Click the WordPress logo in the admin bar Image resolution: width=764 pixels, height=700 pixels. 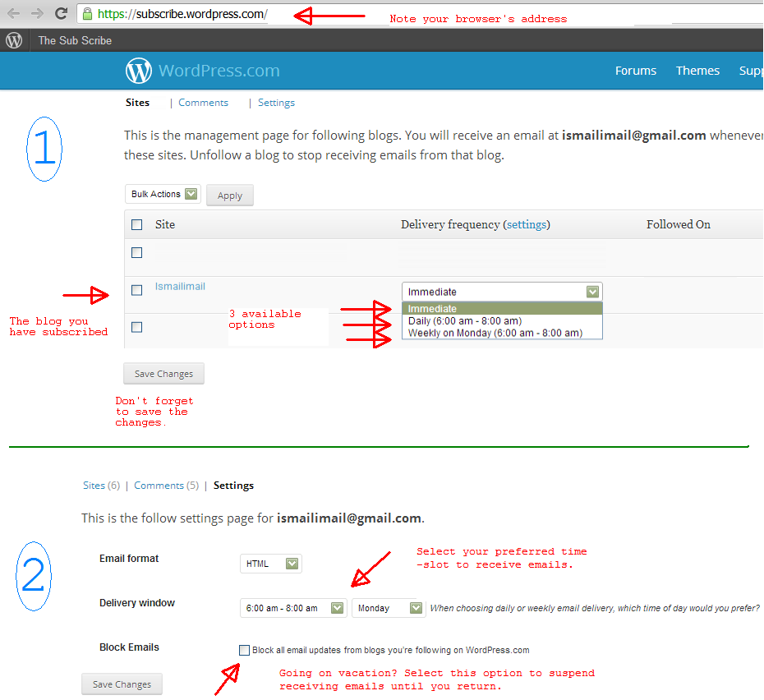tap(14, 40)
